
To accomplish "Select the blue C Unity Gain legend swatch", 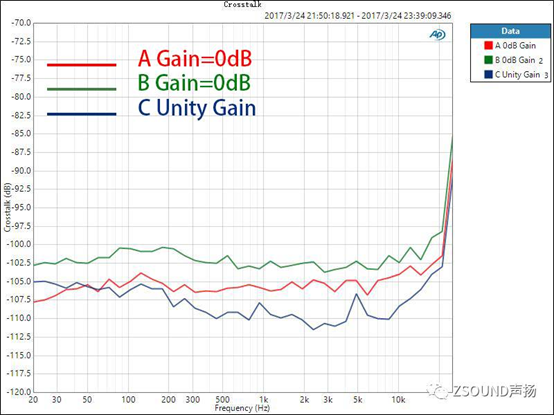I will click(x=489, y=75).
